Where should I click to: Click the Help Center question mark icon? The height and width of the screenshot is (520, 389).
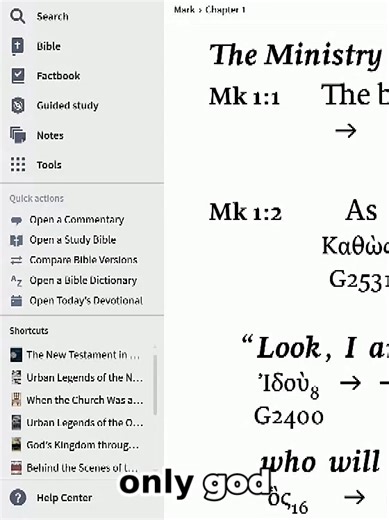18,498
